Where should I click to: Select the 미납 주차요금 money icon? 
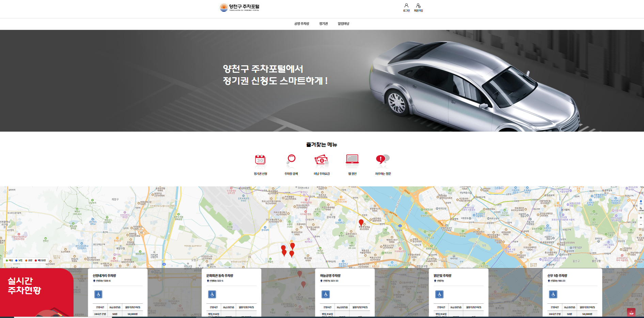(x=321, y=160)
